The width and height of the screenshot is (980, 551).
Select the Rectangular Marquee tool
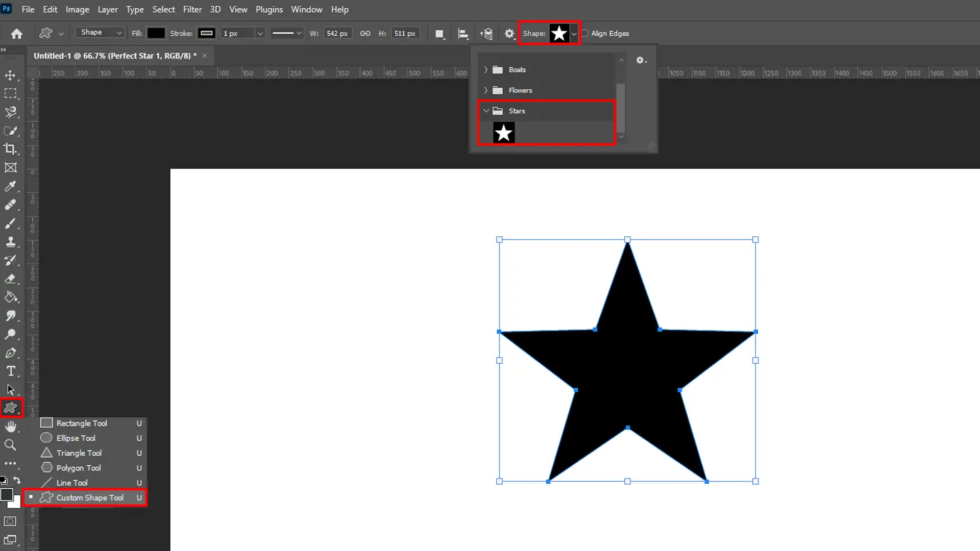10,94
